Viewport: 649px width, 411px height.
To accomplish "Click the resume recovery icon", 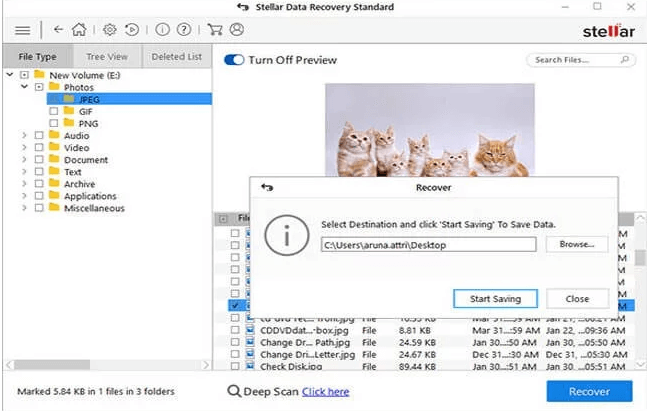I will pos(132,30).
